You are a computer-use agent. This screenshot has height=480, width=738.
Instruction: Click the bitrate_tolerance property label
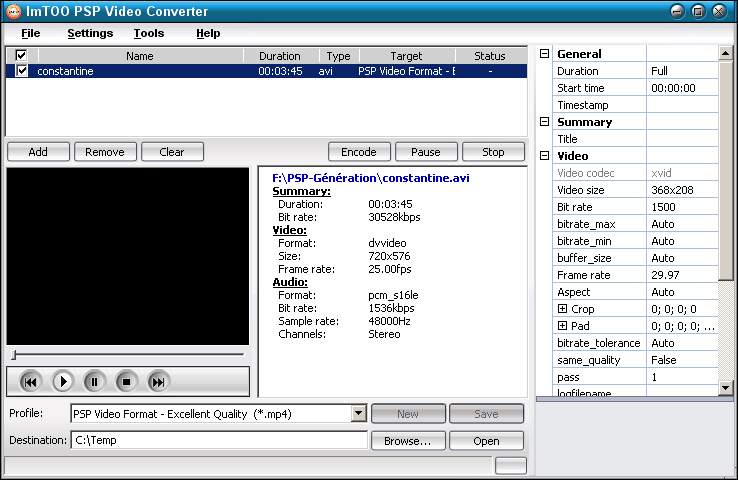point(599,343)
